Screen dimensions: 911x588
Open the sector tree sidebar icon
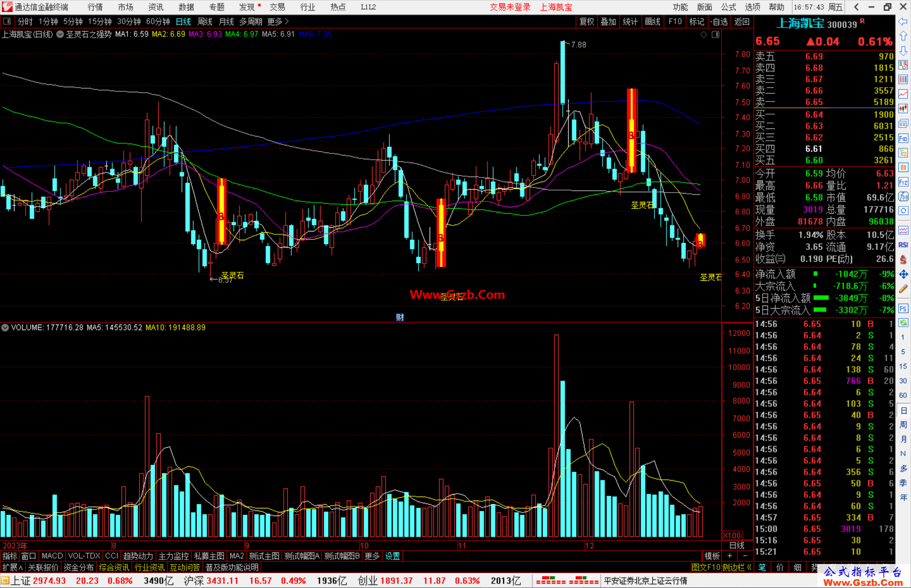coord(903,153)
